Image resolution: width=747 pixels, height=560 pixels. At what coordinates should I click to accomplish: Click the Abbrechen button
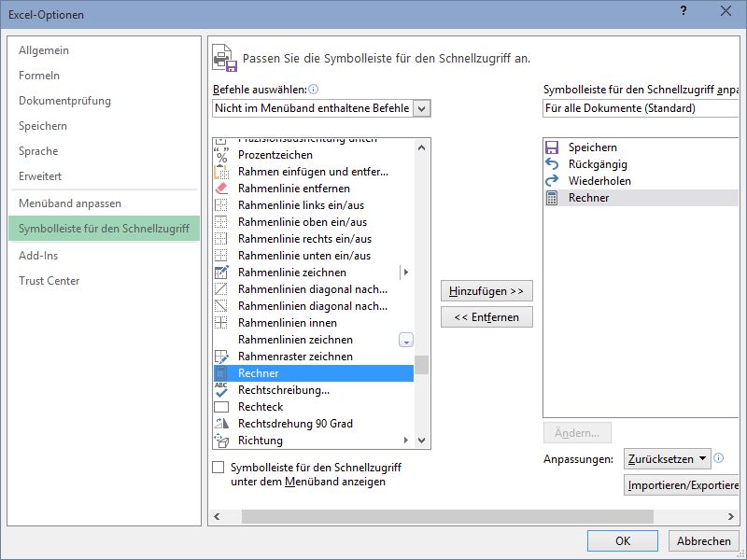(x=704, y=541)
